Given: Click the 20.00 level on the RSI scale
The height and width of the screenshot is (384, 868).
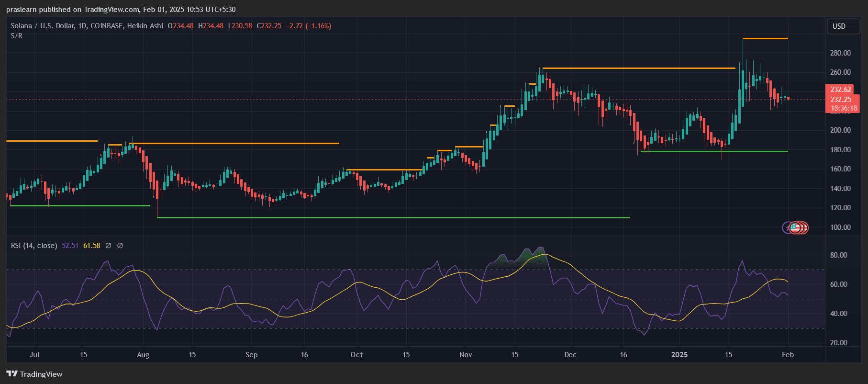Looking at the screenshot, I should click(838, 343).
